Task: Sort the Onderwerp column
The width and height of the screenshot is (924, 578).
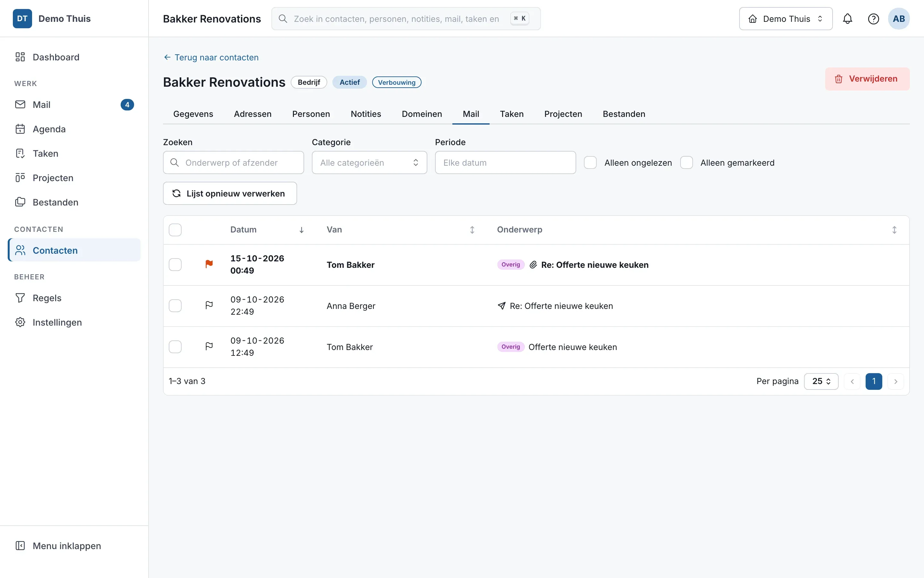Action: (x=894, y=230)
